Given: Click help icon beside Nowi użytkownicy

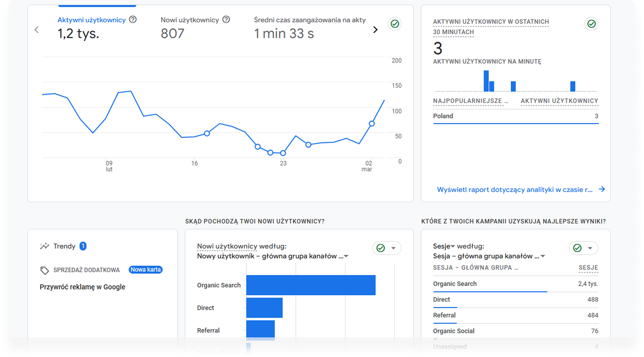Looking at the screenshot, I should click(x=226, y=20).
